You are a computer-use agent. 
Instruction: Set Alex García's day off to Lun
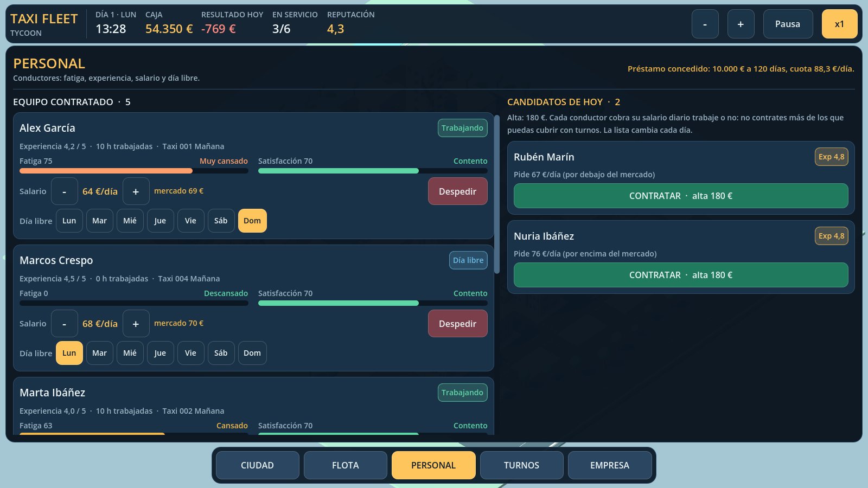[69, 221]
